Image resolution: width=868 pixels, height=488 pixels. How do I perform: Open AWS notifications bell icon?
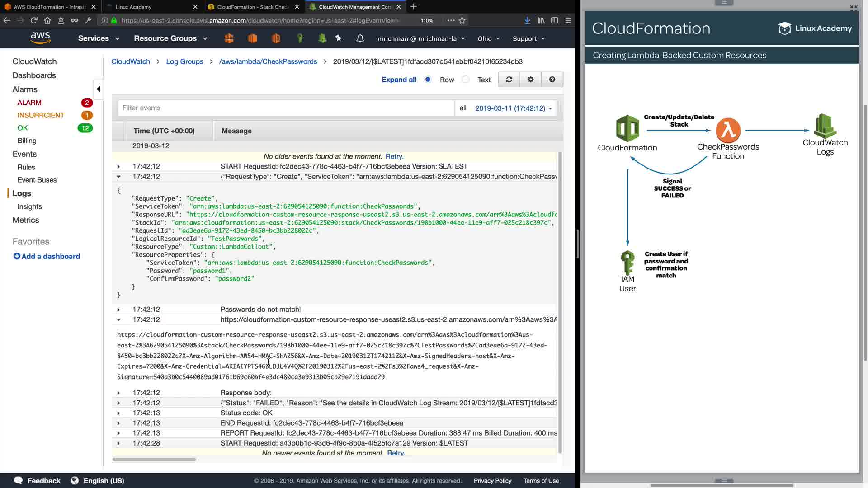pos(360,38)
